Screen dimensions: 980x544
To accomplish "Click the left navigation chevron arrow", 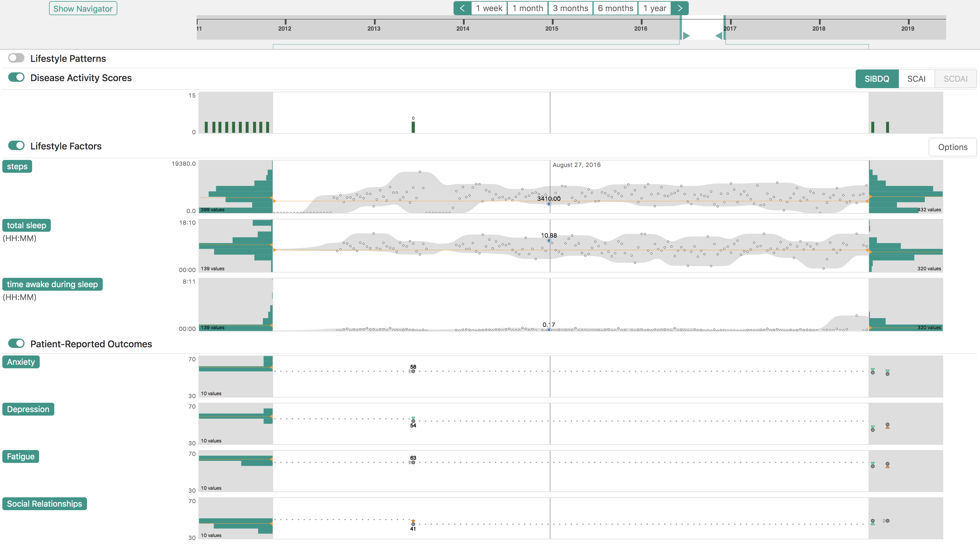I will tap(462, 8).
